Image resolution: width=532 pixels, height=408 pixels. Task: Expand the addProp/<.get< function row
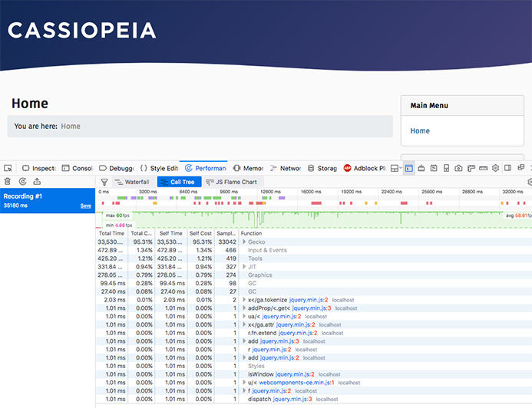(243, 308)
